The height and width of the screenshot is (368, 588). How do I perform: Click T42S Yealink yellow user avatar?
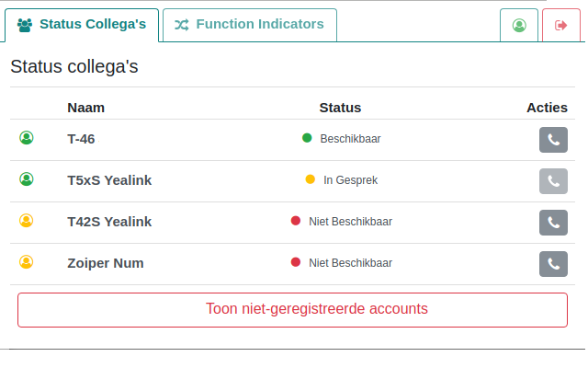click(26, 221)
